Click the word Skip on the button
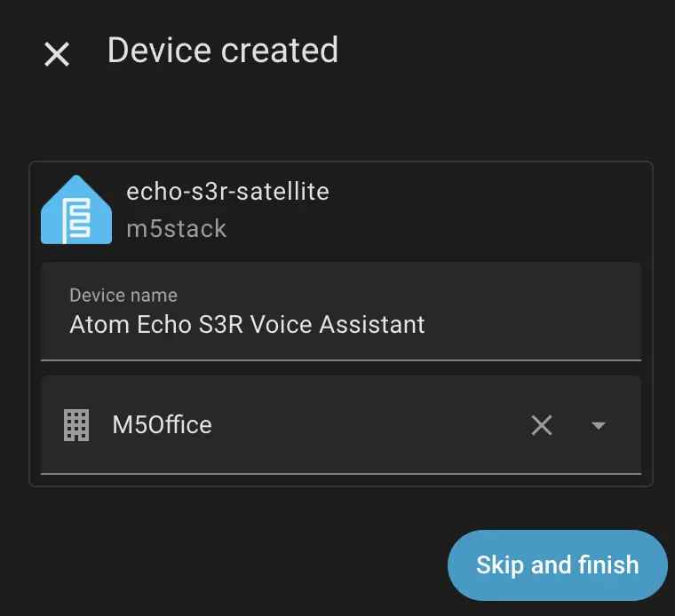675x616 pixels. 500,565
